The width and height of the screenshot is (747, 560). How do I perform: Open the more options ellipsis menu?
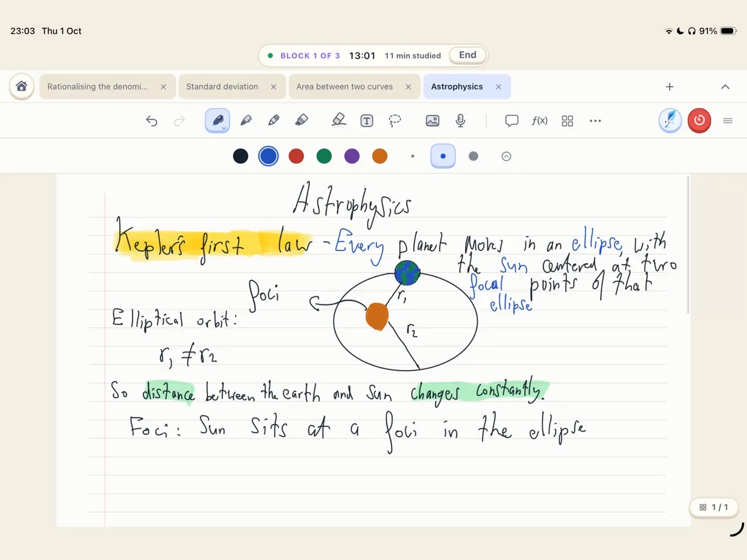coord(595,121)
